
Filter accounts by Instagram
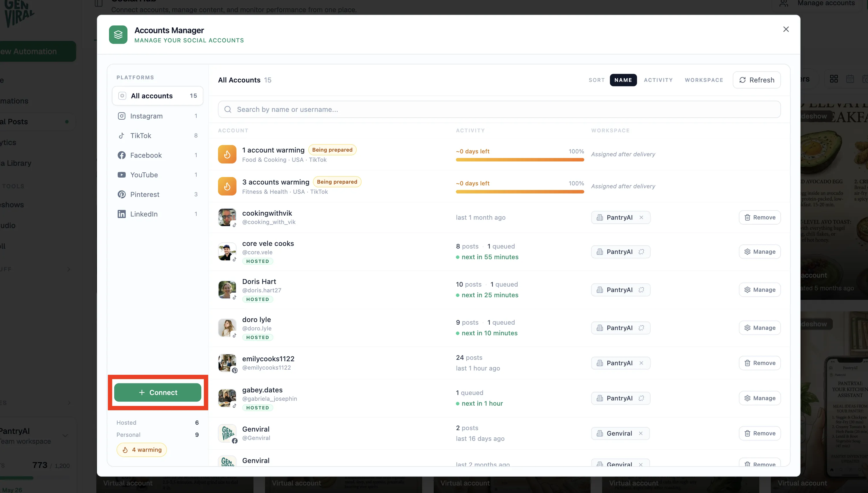[x=157, y=116]
